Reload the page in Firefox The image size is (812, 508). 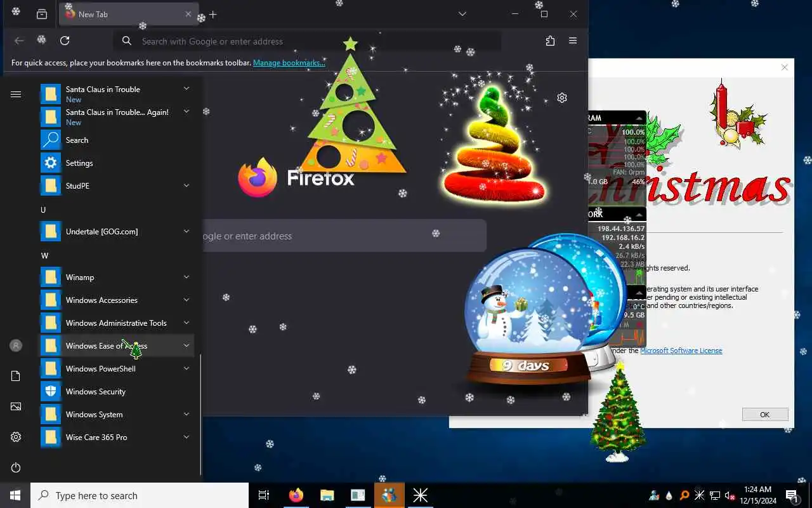[65, 41]
